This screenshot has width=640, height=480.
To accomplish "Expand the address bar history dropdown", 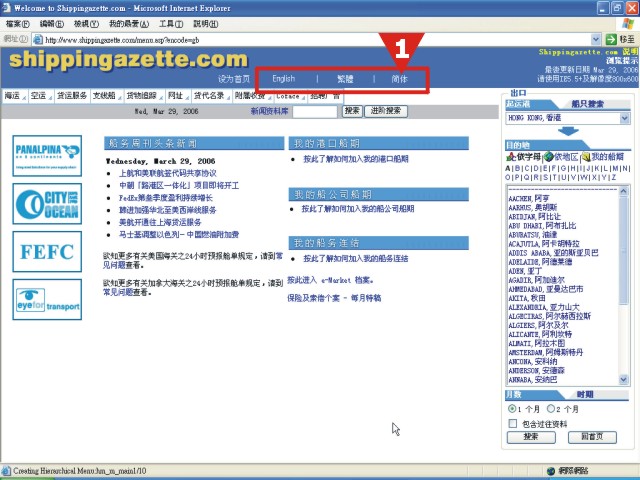I will [596, 40].
